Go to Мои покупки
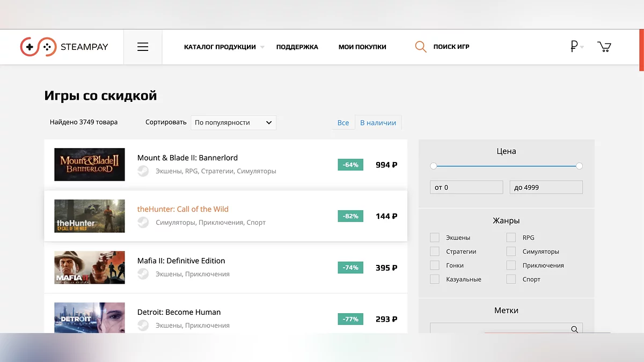The image size is (644, 362). [362, 47]
